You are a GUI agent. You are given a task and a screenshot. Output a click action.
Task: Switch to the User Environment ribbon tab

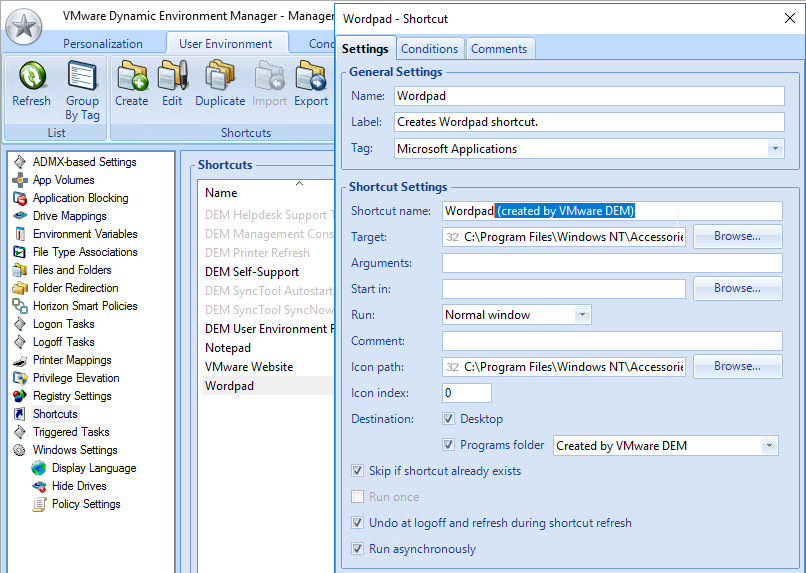[x=226, y=44]
